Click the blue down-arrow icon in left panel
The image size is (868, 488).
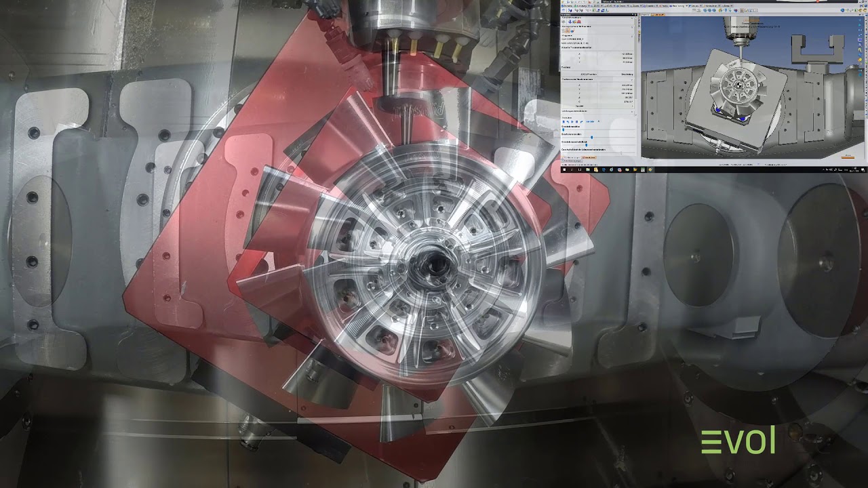(x=570, y=22)
